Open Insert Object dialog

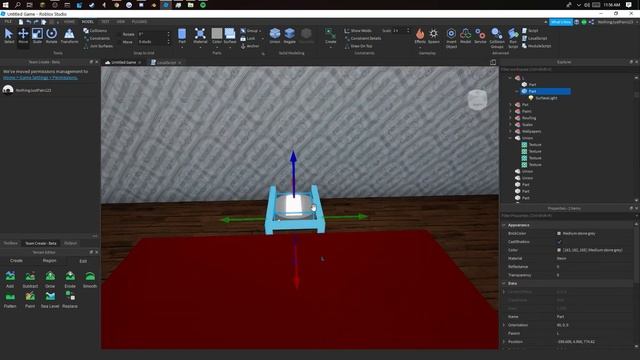(451, 38)
